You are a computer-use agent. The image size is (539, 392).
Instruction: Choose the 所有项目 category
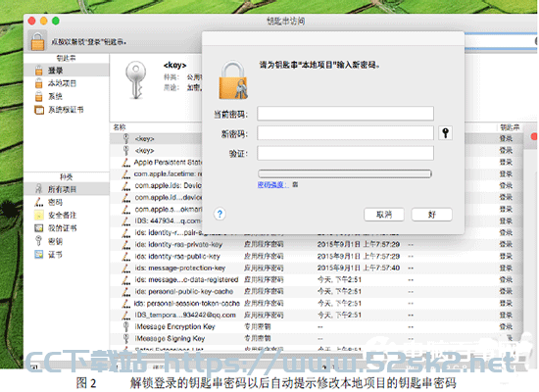coord(67,189)
